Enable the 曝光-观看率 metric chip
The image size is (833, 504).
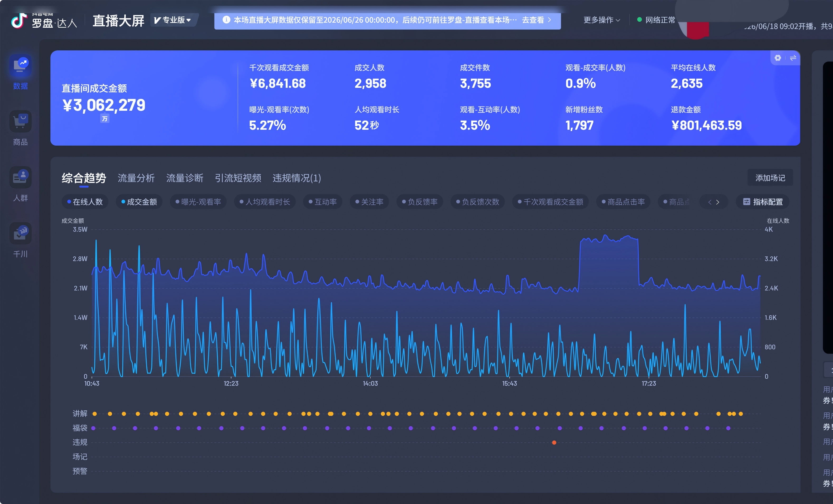[x=198, y=202]
